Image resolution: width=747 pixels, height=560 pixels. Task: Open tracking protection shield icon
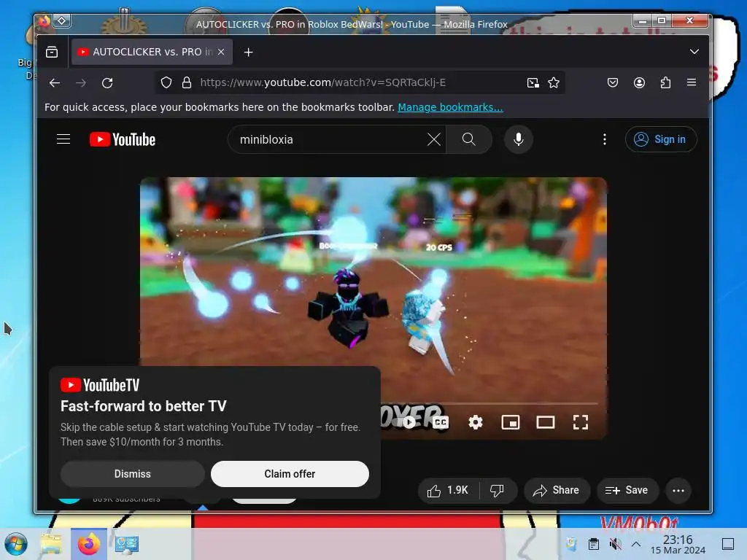tap(166, 83)
